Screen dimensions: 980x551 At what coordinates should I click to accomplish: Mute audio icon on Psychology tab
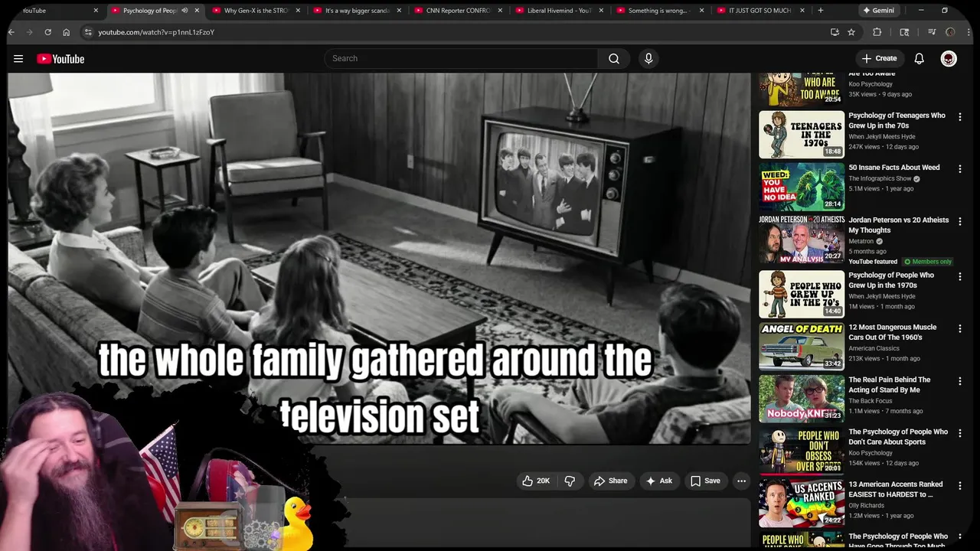[184, 11]
